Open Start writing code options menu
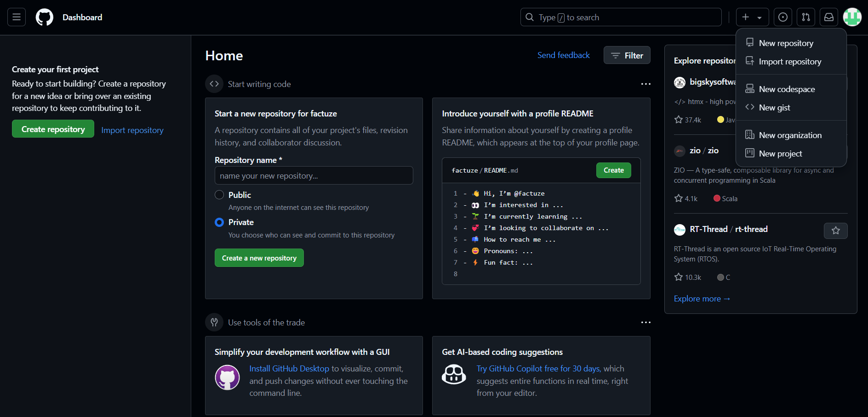868x417 pixels. (x=645, y=84)
